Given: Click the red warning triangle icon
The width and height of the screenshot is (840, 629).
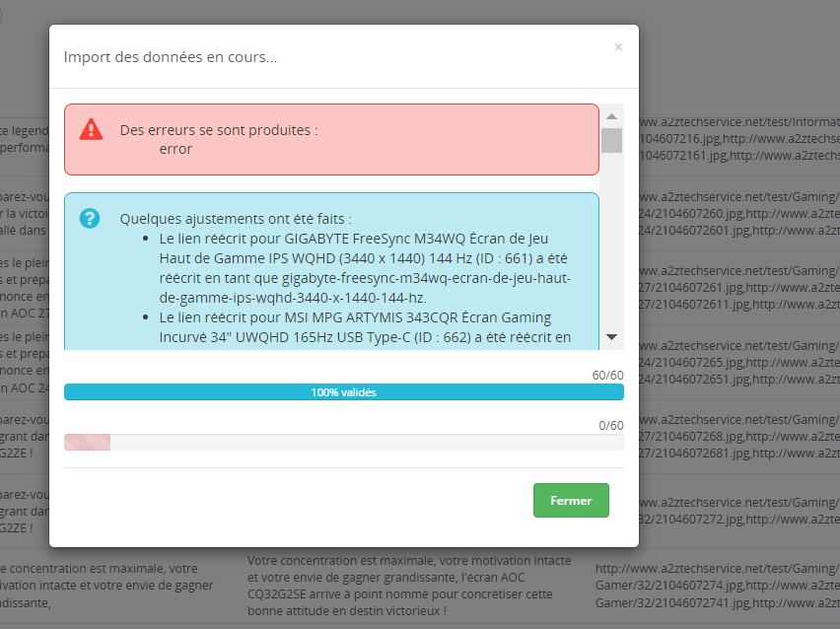Looking at the screenshot, I should click(x=91, y=129).
